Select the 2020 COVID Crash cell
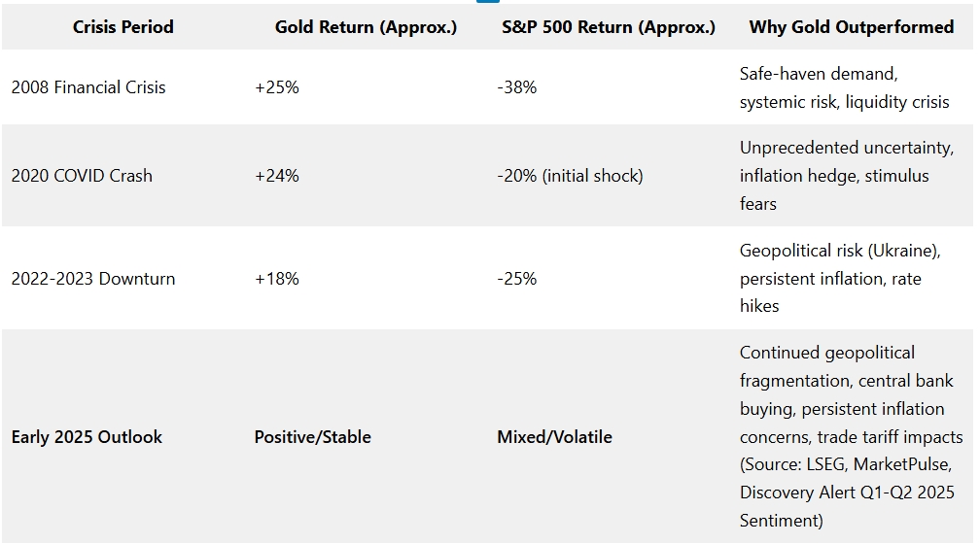Viewport: 980px width, 544px height. click(82, 176)
